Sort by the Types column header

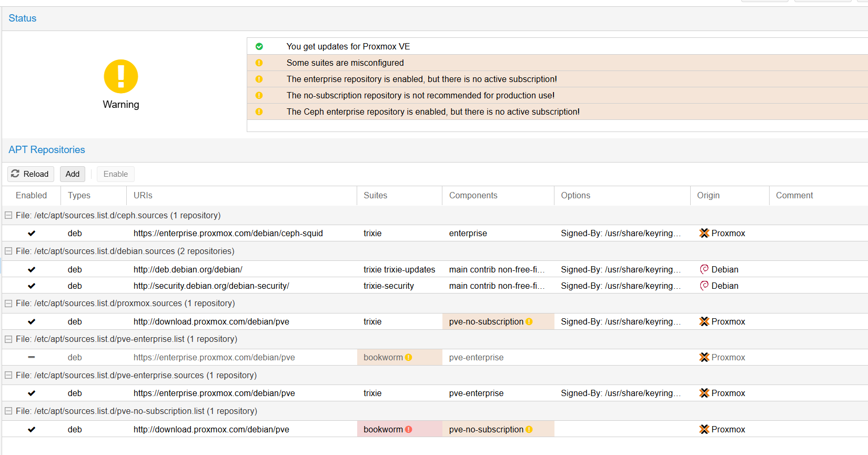pos(94,195)
